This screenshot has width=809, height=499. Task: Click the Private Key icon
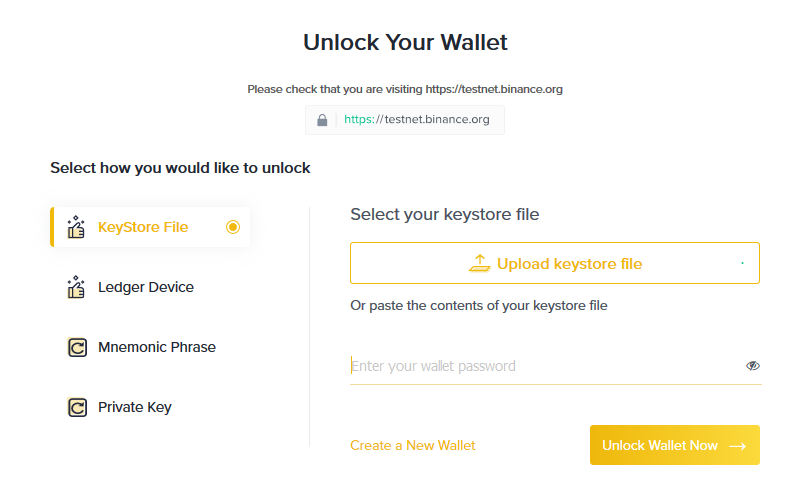(x=77, y=407)
